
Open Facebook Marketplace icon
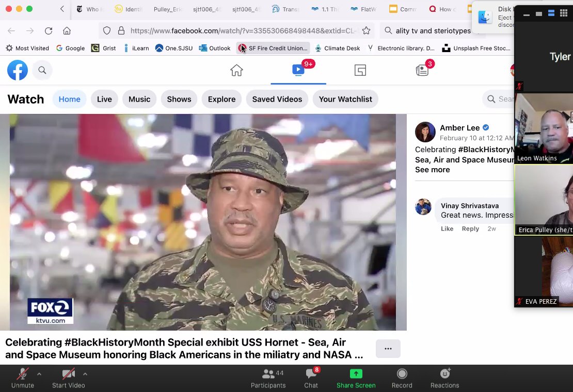360,70
